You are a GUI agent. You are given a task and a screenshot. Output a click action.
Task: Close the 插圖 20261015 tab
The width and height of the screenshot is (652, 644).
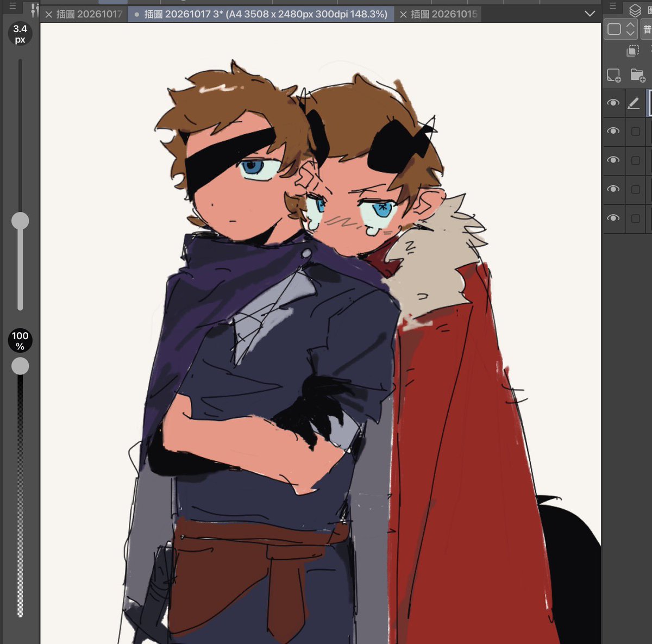point(403,15)
